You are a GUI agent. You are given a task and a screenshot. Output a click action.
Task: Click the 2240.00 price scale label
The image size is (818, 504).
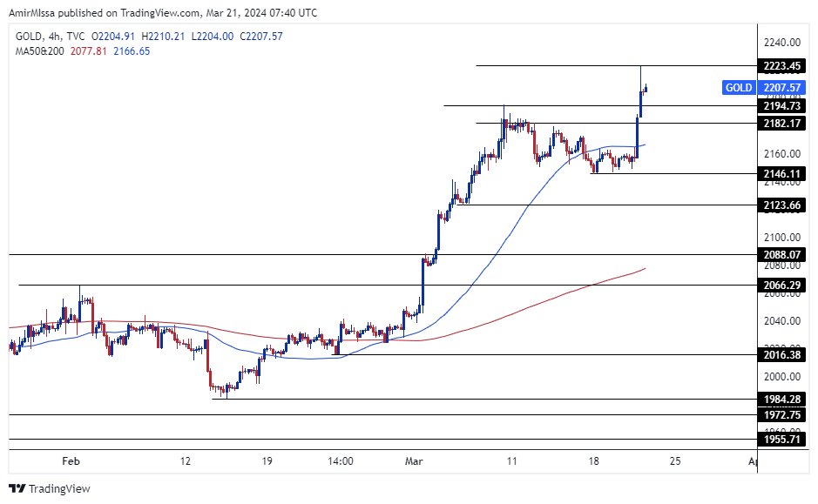781,42
